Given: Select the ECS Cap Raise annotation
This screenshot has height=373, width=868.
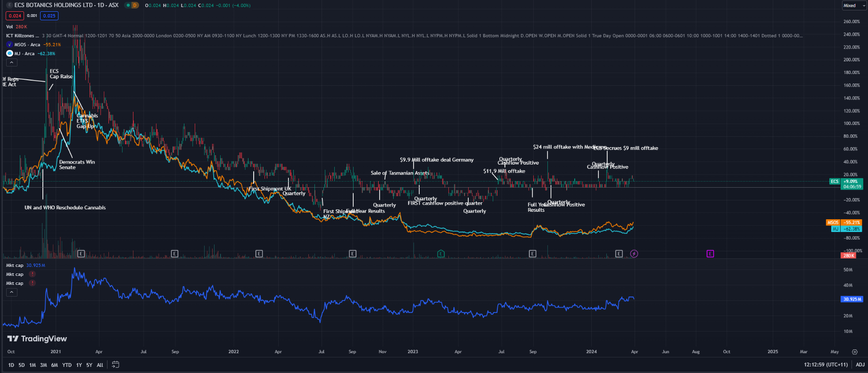Looking at the screenshot, I should click(61, 74).
